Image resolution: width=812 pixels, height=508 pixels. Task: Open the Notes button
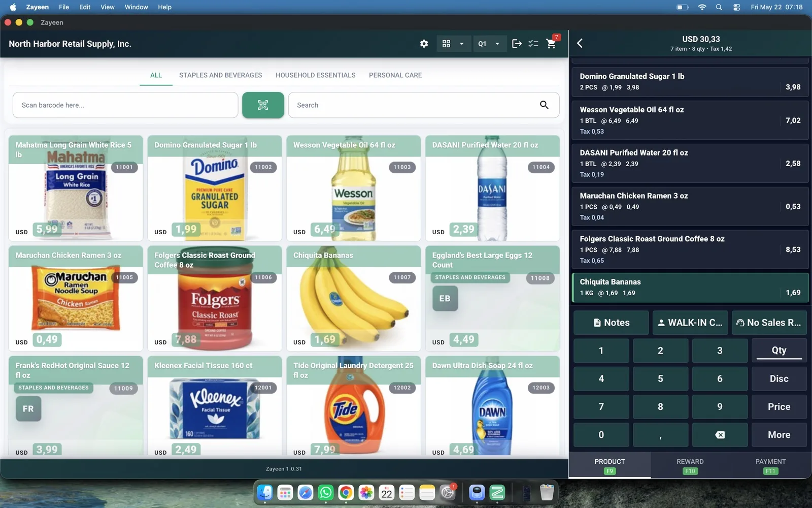611,323
